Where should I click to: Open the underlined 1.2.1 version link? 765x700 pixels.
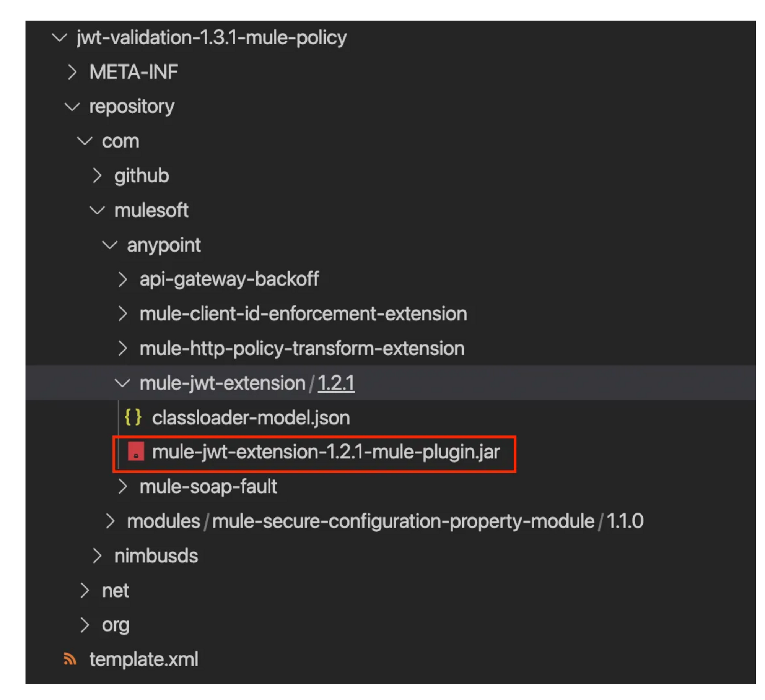[335, 383]
